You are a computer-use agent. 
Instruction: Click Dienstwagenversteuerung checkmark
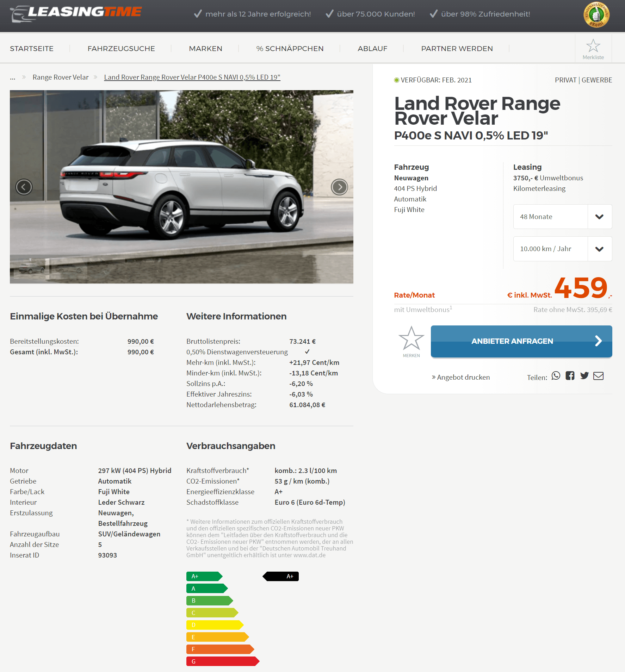(307, 351)
